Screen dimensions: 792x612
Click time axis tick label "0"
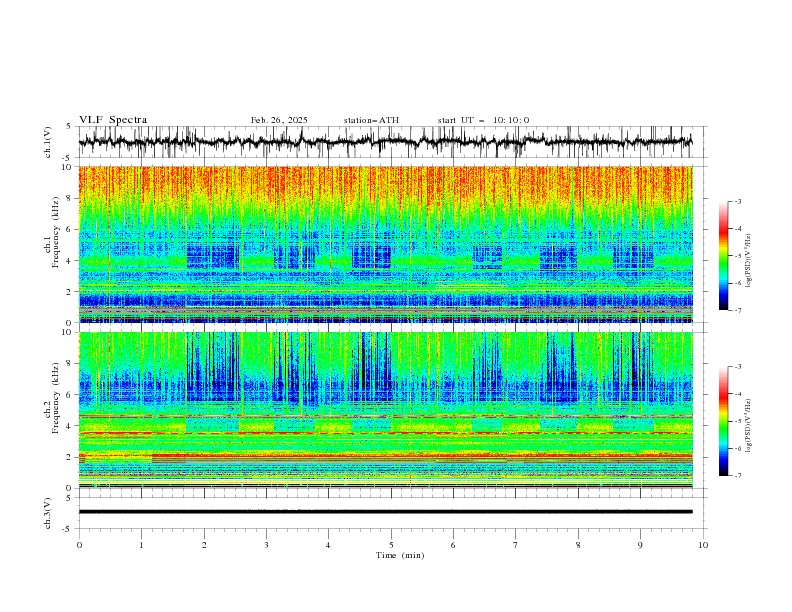click(79, 545)
